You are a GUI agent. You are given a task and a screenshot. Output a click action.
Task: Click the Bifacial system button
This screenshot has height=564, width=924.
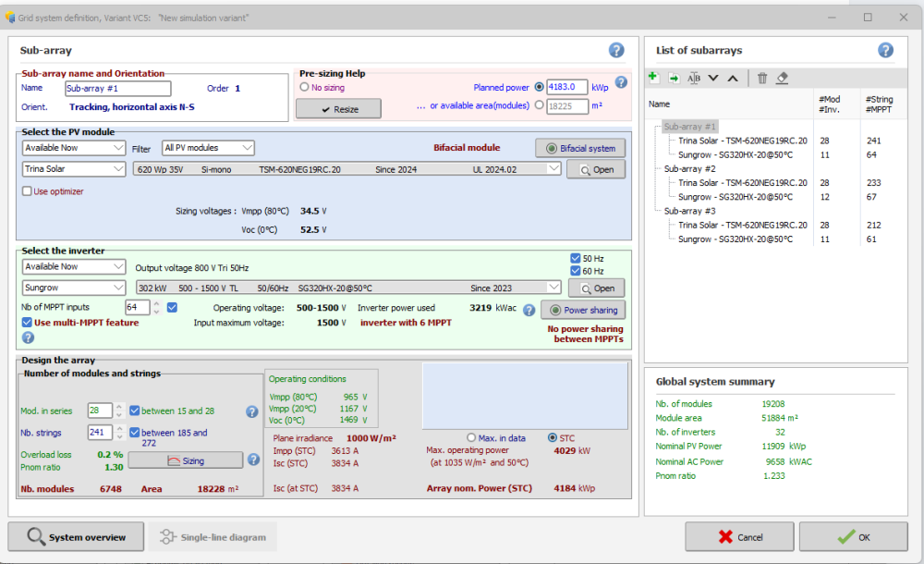579,148
